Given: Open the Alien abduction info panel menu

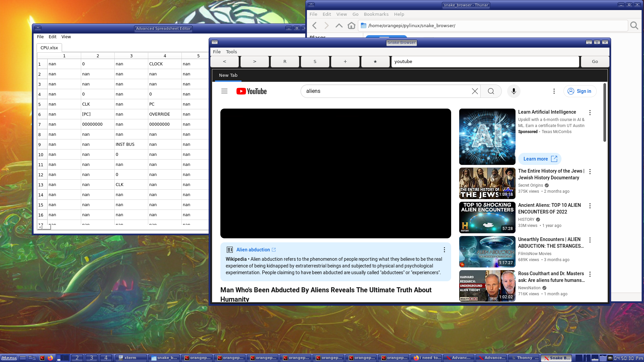Looking at the screenshot, I should click(444, 250).
